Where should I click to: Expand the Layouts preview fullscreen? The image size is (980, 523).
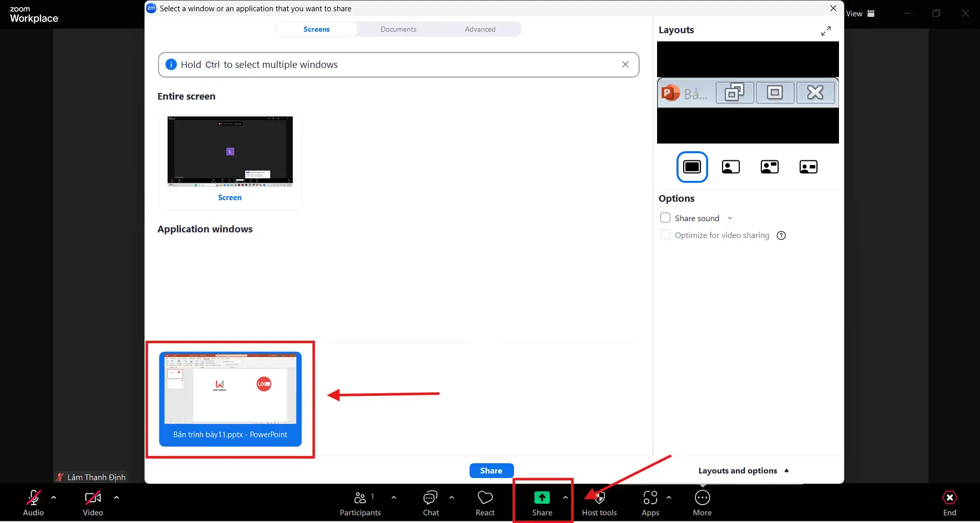pyautogui.click(x=825, y=31)
